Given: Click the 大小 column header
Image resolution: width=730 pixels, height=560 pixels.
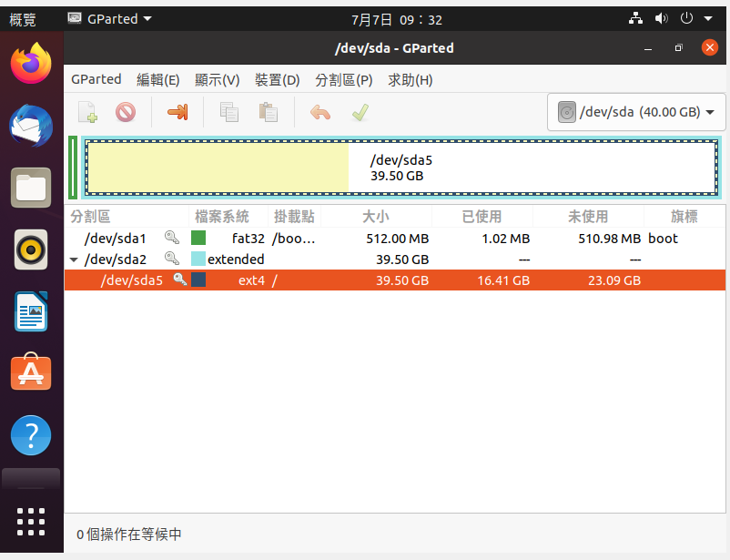Looking at the screenshot, I should pyautogui.click(x=375, y=217).
